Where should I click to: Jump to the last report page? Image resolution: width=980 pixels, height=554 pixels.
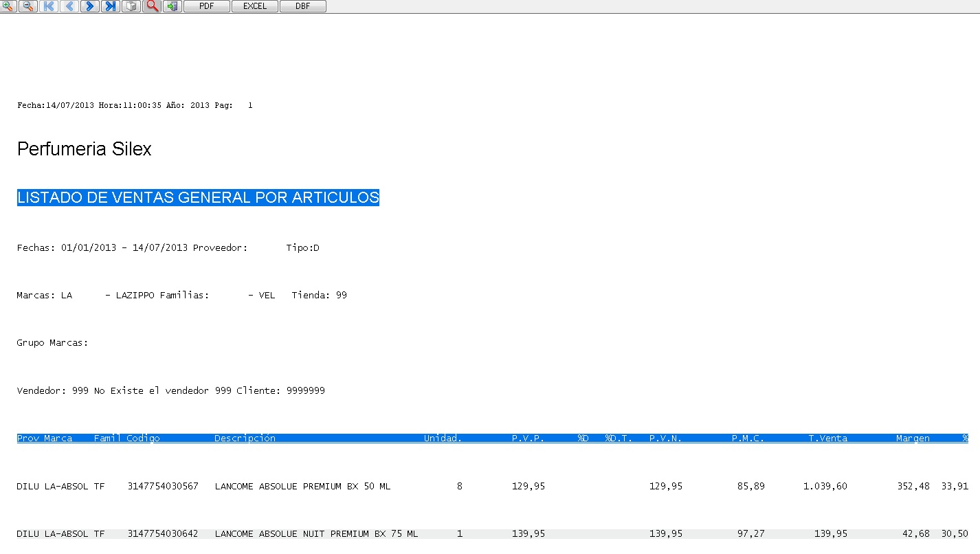[x=111, y=6]
